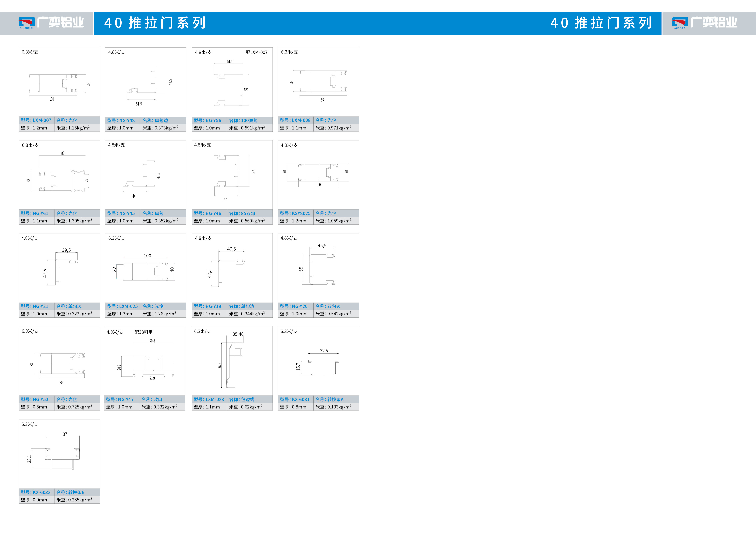Click the '壁厚: 0.9mm' value
The height and width of the screenshot is (535, 756).
click(x=34, y=500)
